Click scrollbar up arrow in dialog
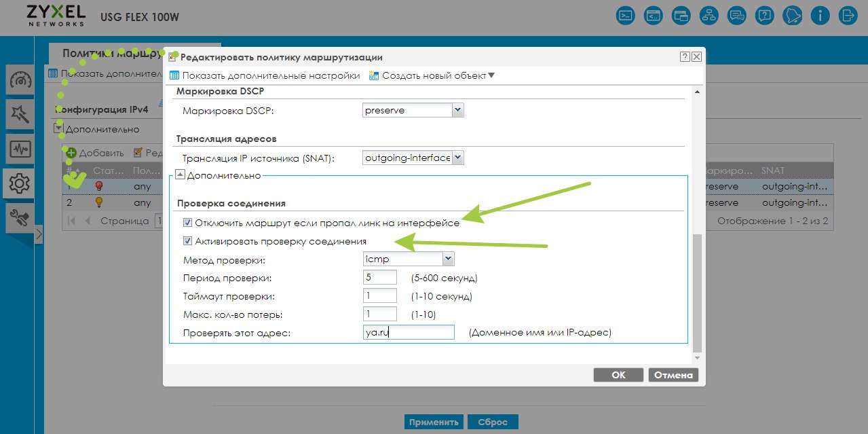 [697, 91]
